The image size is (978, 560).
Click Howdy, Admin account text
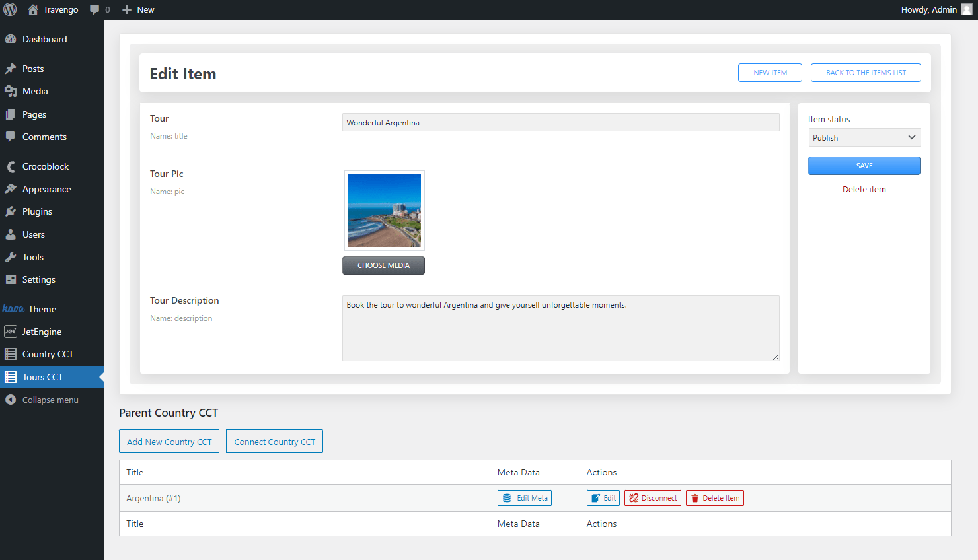929,9
